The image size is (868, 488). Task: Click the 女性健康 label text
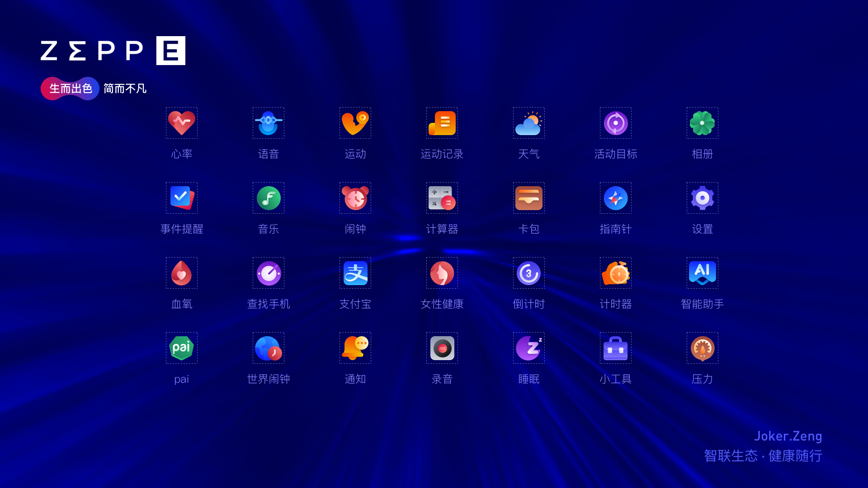[442, 304]
